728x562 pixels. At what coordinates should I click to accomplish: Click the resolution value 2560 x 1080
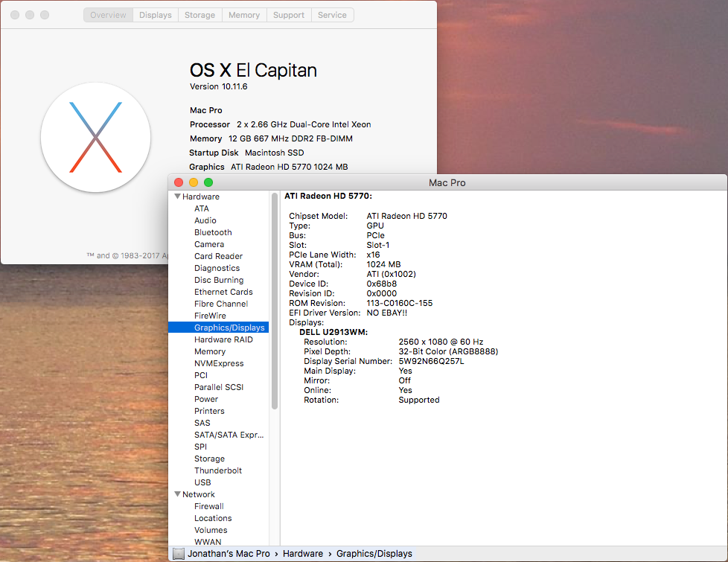(x=441, y=342)
